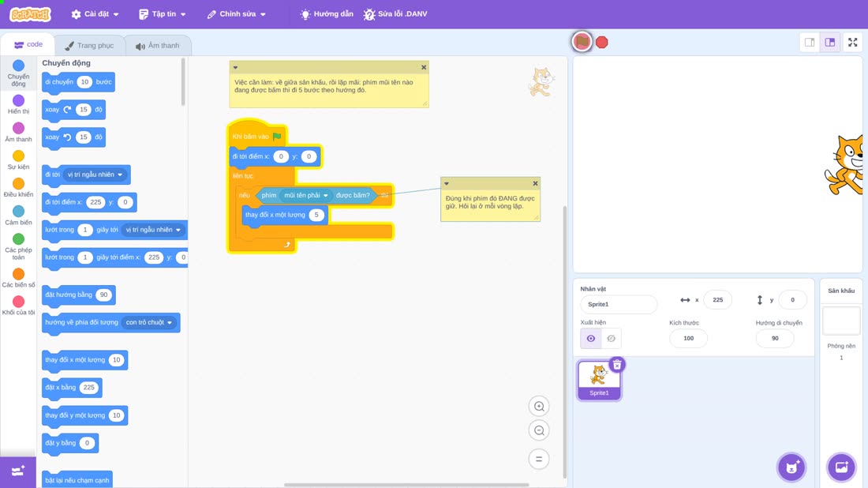The height and width of the screenshot is (488, 868).
Task: Choose a backdrop with the image button
Action: pyautogui.click(x=841, y=467)
